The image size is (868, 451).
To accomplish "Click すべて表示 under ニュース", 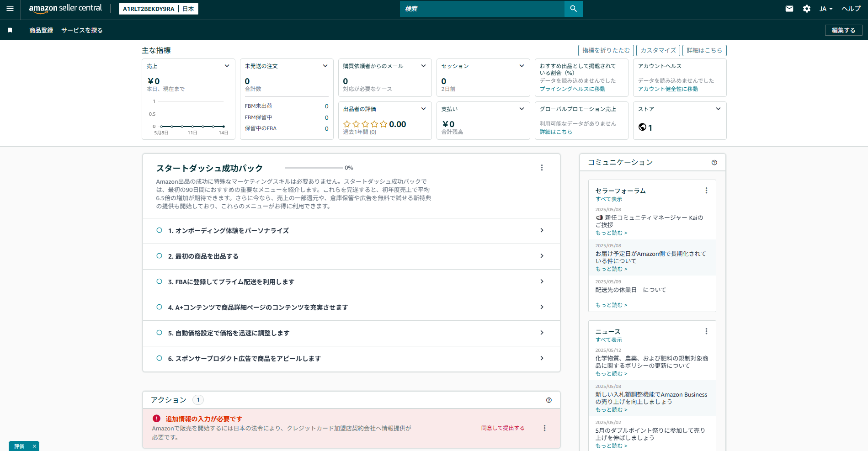I will (x=609, y=340).
